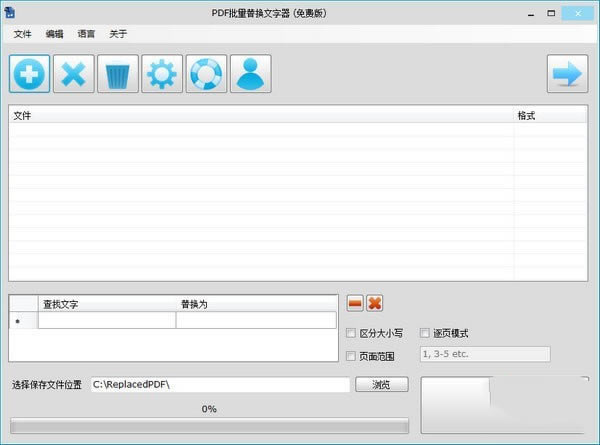Screen dimensions: 600x445
Task: Click the person user icon
Action: 251,73
